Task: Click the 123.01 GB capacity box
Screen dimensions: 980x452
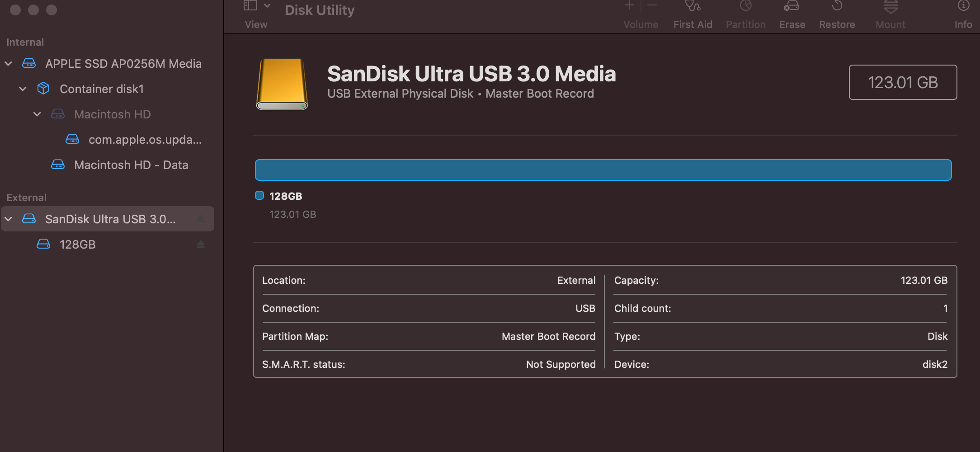Action: point(903,82)
